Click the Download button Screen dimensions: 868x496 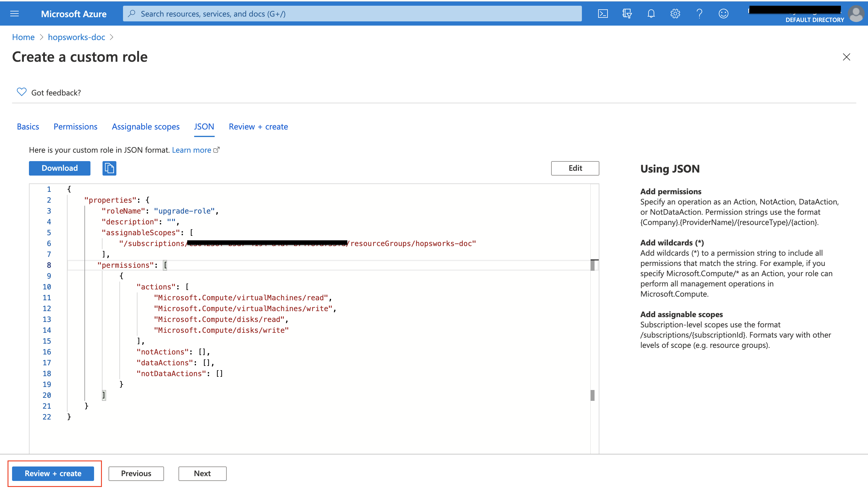coord(60,168)
